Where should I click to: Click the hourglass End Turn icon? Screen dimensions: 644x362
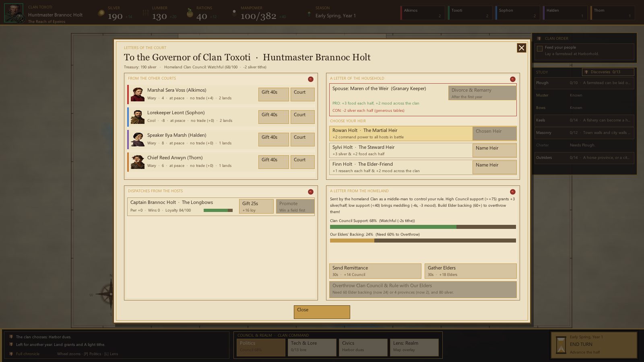click(561, 345)
